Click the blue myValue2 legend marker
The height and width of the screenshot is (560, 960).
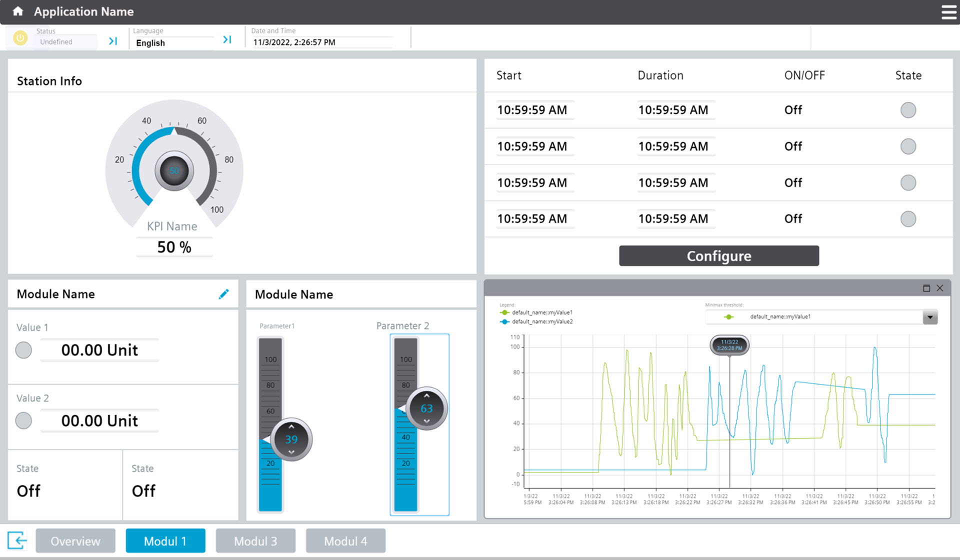[x=503, y=321]
